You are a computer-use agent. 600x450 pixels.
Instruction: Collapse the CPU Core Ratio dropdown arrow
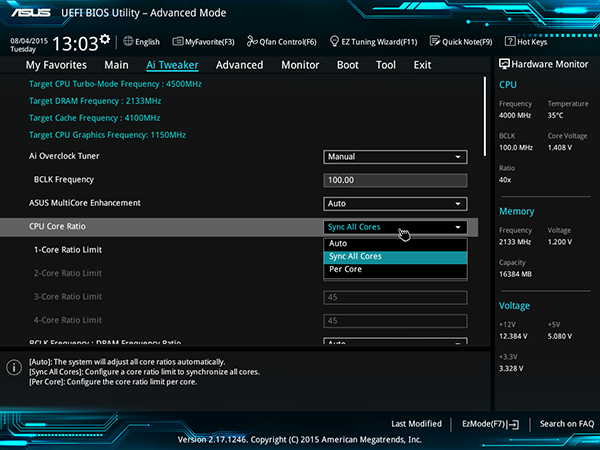[458, 227]
